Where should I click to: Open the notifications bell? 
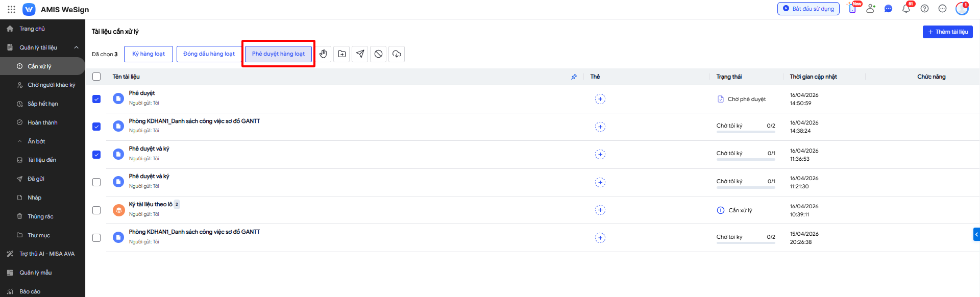[x=906, y=9]
